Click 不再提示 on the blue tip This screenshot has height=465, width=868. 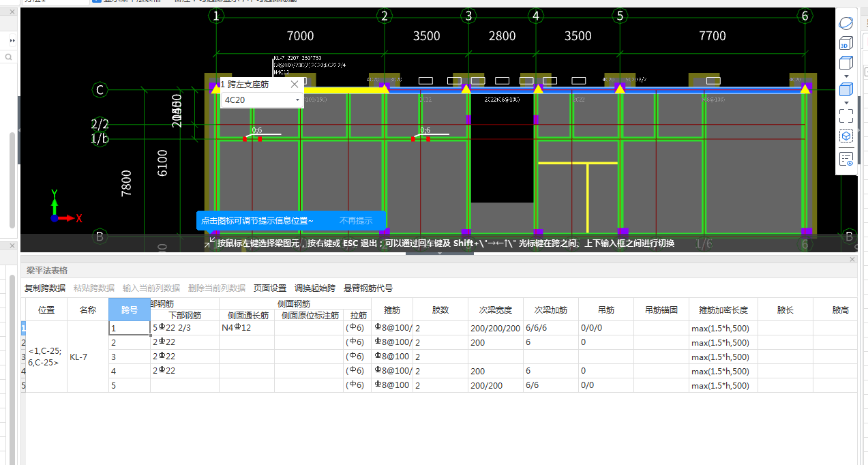click(356, 220)
